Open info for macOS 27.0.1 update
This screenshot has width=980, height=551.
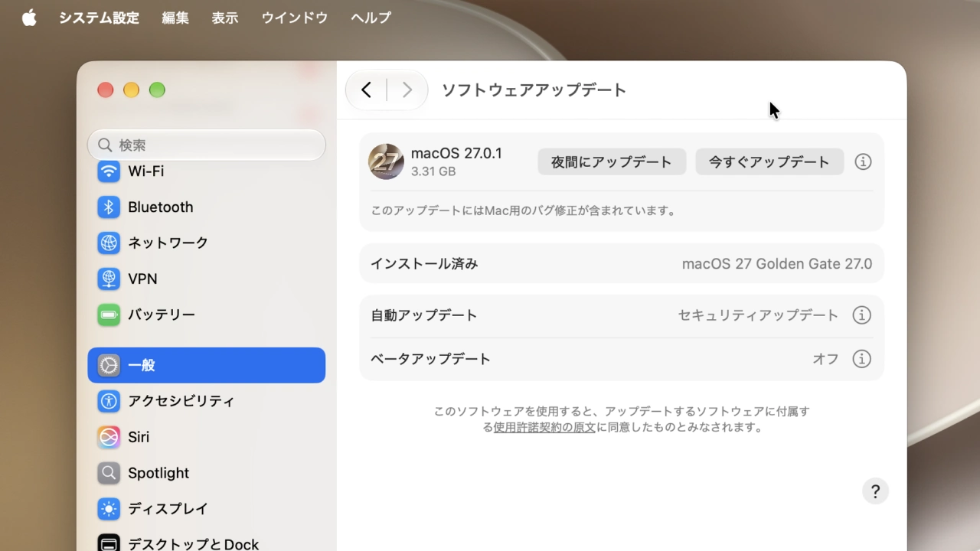863,161
